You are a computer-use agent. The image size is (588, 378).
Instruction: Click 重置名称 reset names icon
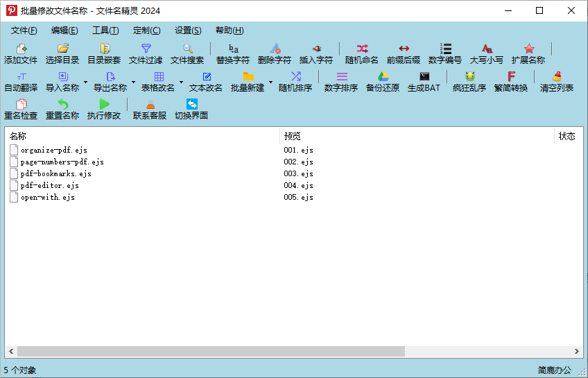pyautogui.click(x=62, y=109)
